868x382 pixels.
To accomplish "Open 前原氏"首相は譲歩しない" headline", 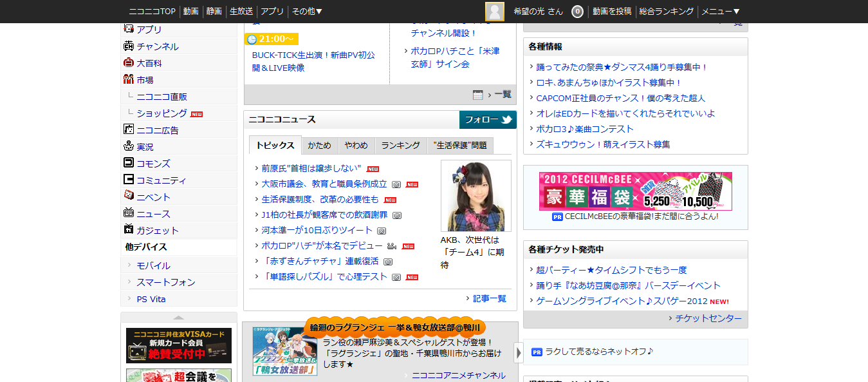I will click(311, 168).
